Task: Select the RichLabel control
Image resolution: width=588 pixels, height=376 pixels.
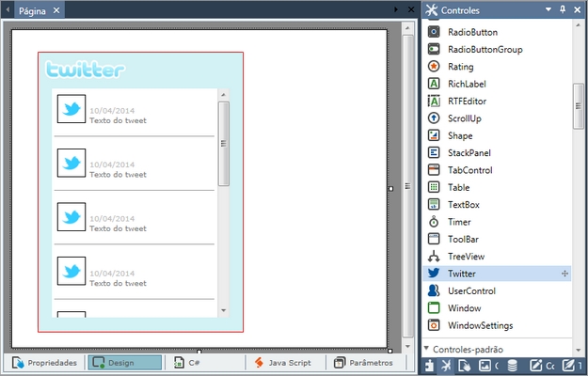Action: pos(467,84)
